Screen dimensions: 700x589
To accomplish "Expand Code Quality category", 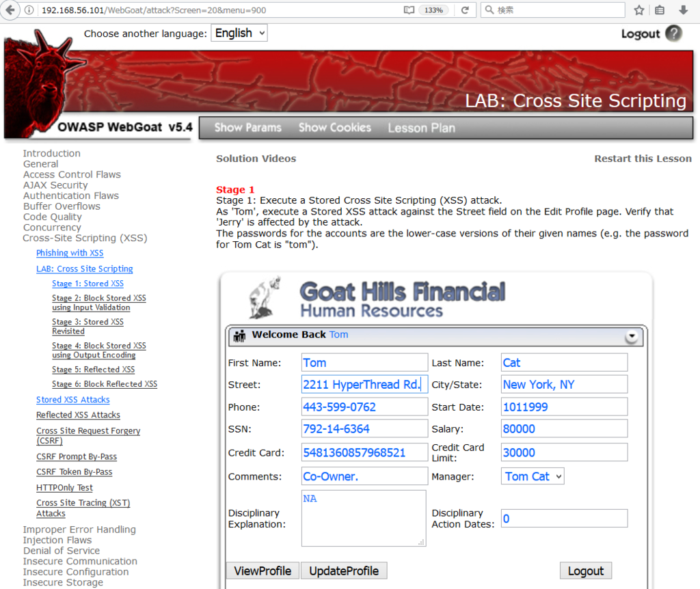I will pyautogui.click(x=52, y=217).
